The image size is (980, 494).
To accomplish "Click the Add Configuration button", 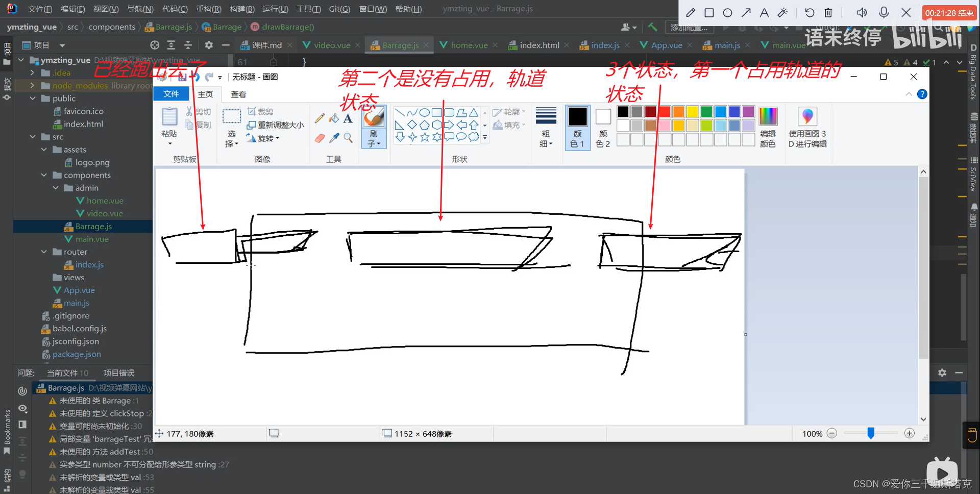I will 689,28.
